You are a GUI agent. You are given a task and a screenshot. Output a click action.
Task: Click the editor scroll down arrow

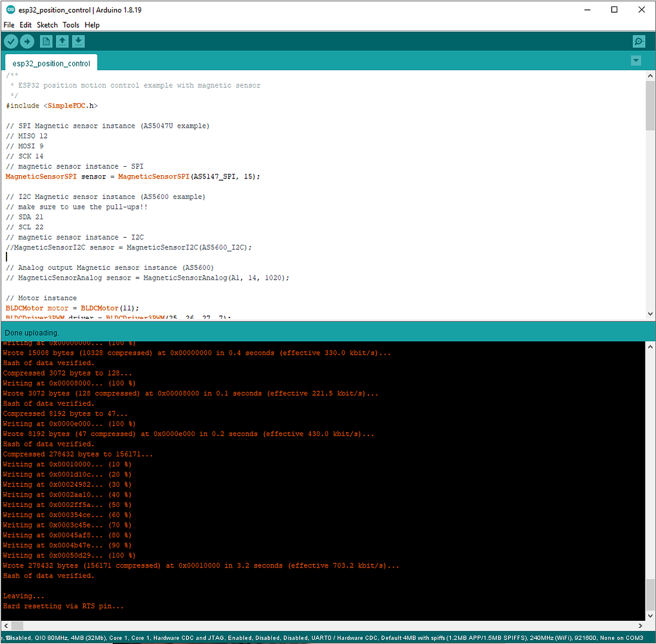coord(650,314)
